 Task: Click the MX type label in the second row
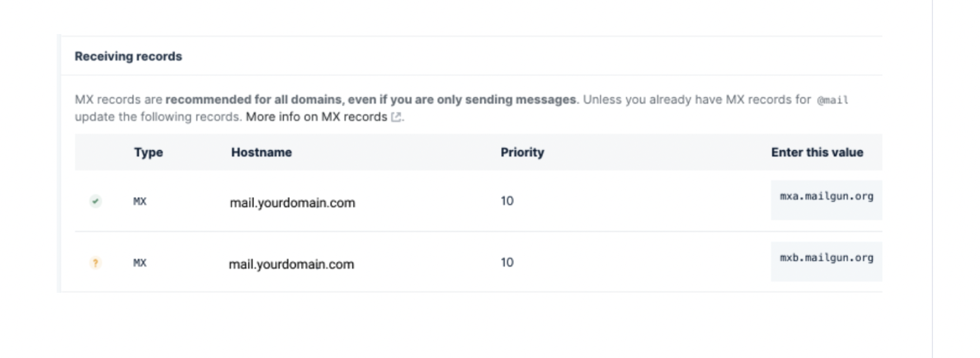click(139, 263)
